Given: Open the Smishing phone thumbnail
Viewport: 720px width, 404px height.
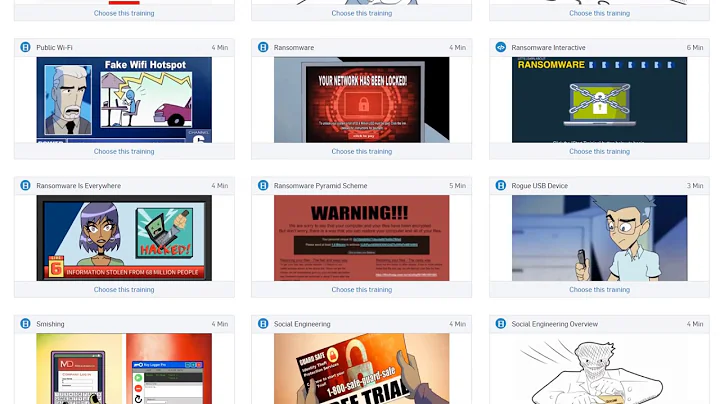Looking at the screenshot, I should tap(124, 369).
